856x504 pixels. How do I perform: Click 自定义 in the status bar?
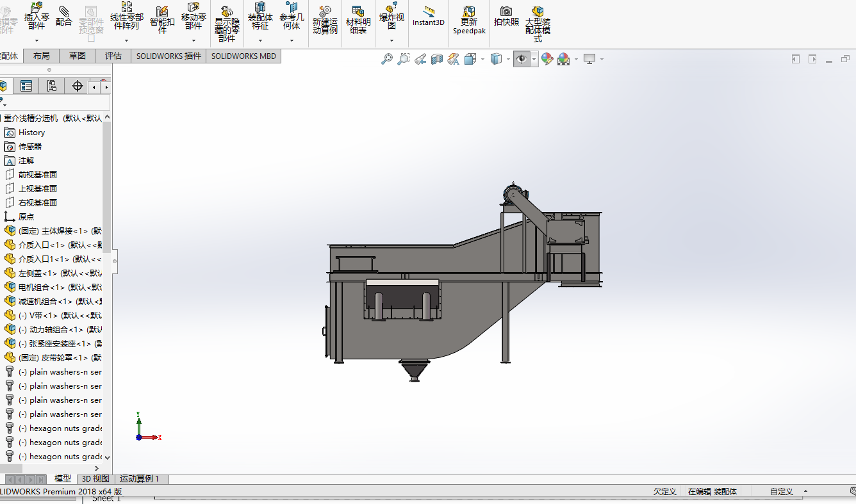(x=782, y=492)
